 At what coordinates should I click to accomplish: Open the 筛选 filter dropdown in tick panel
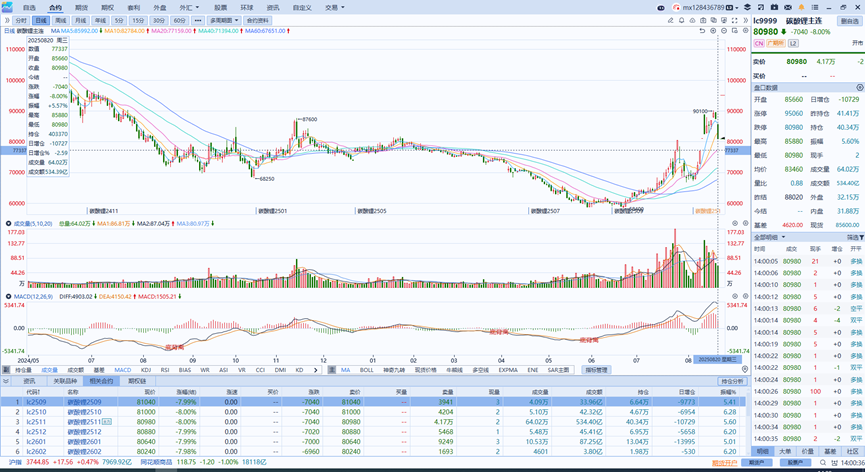click(855, 237)
